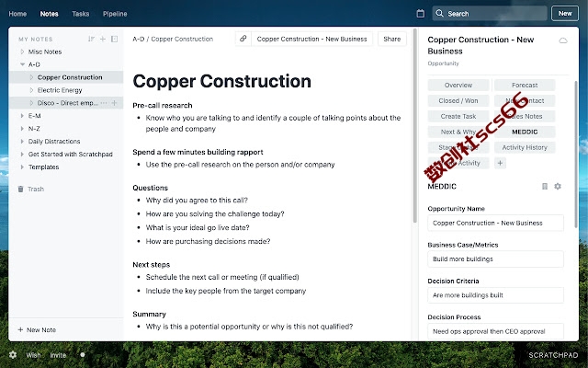
Task: Click the Decision Process field
Action: 495,331
